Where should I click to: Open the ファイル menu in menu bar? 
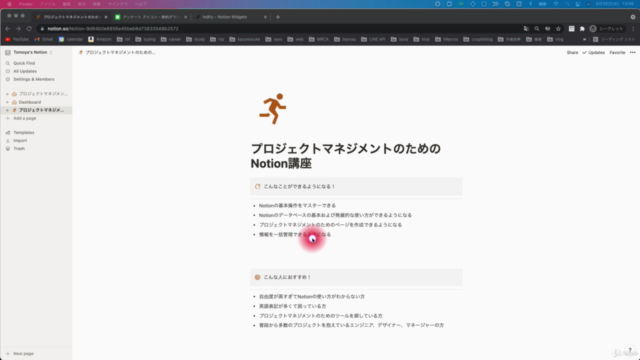point(47,4)
